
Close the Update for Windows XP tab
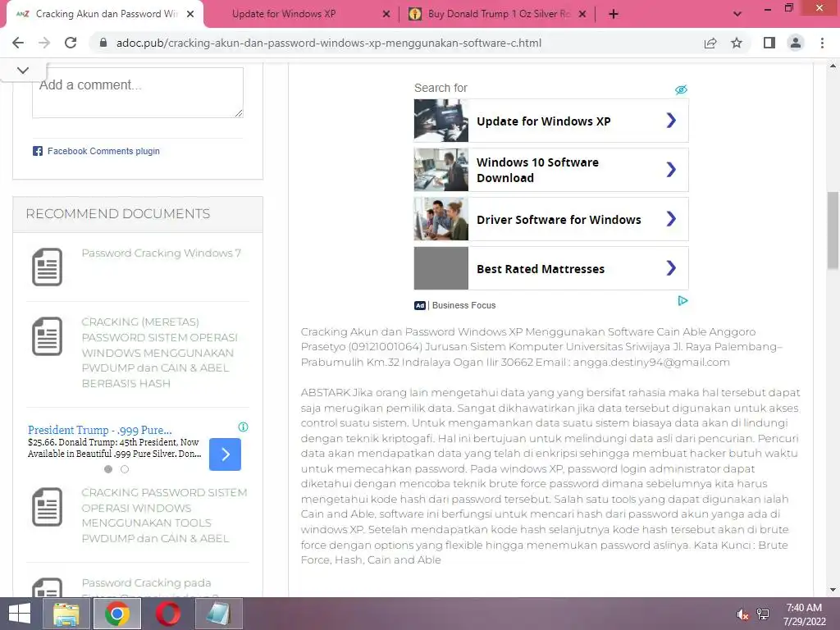coord(386,15)
